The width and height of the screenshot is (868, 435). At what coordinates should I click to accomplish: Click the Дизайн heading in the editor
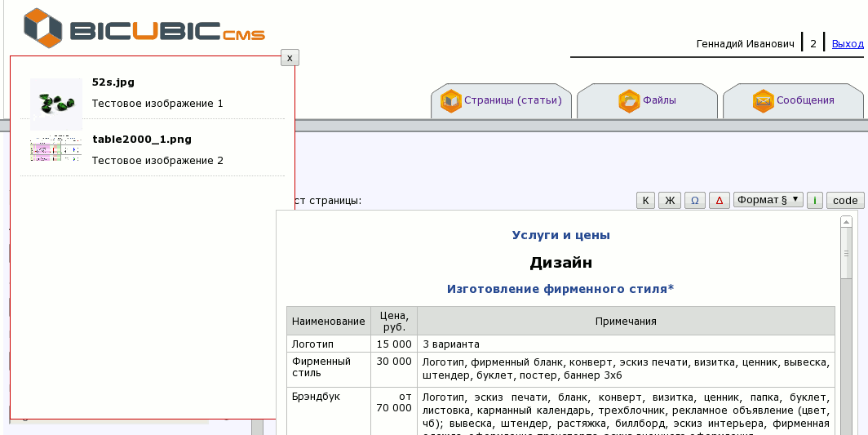click(x=560, y=262)
